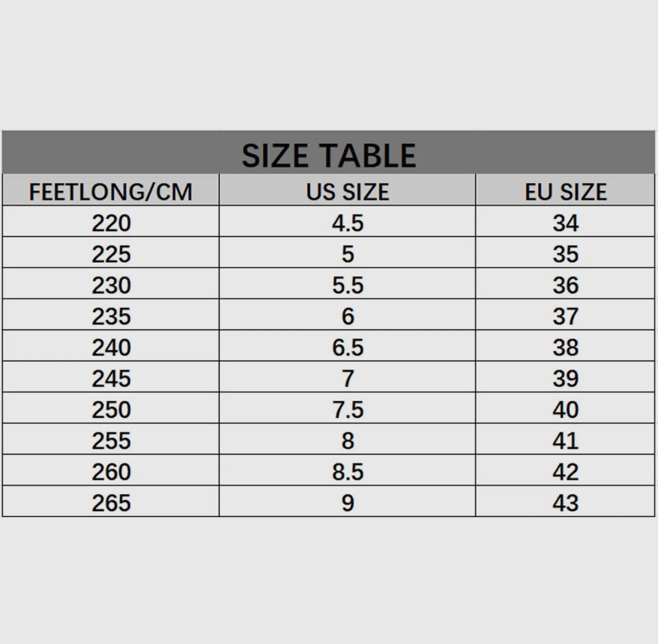Screen dimensions: 658x644
Task: Click the US size 5.5 cell
Action: pyautogui.click(x=347, y=285)
